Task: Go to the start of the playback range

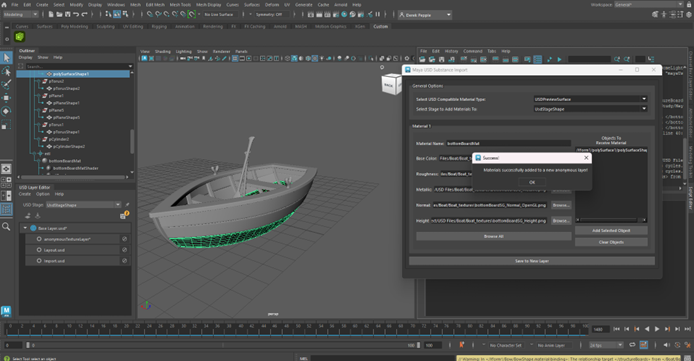Action: (x=617, y=329)
